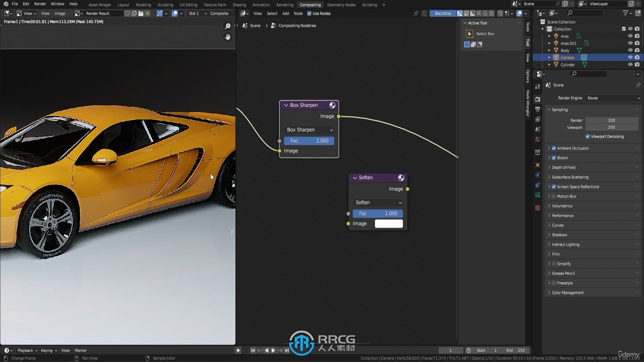Switch to the Shading workspace tab

[x=239, y=5]
